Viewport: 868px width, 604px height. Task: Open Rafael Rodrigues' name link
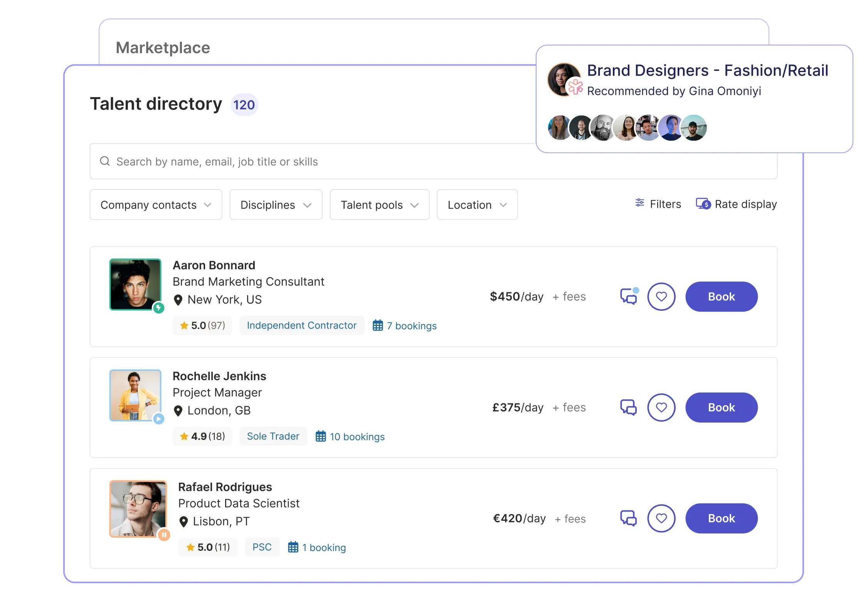pyautogui.click(x=225, y=487)
